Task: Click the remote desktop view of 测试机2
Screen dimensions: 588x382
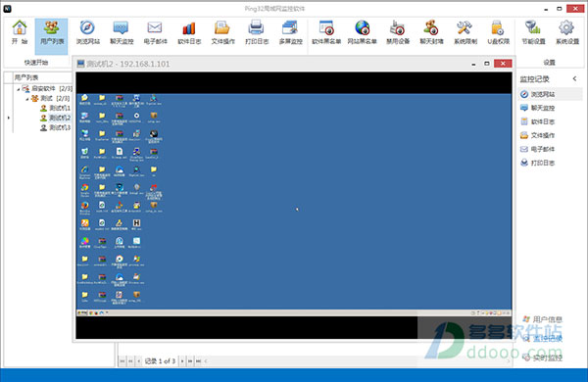Action: click(294, 205)
